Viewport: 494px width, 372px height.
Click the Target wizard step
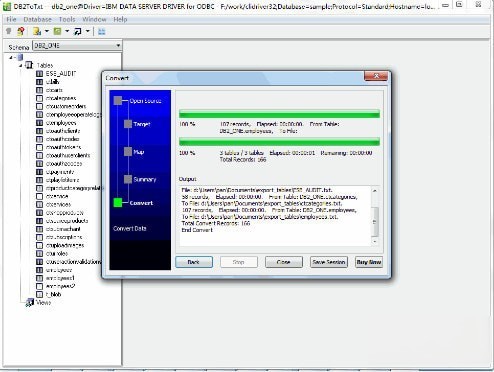pyautogui.click(x=142, y=124)
